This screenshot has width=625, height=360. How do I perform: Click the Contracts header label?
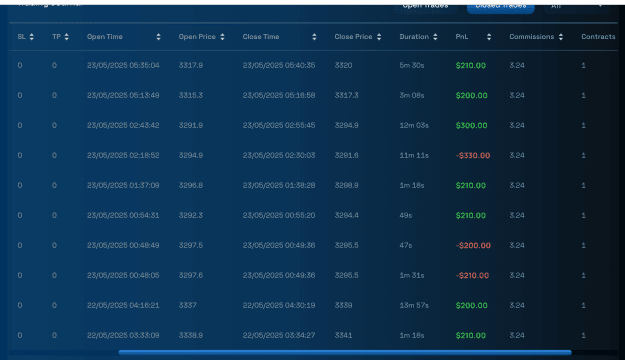tap(598, 37)
